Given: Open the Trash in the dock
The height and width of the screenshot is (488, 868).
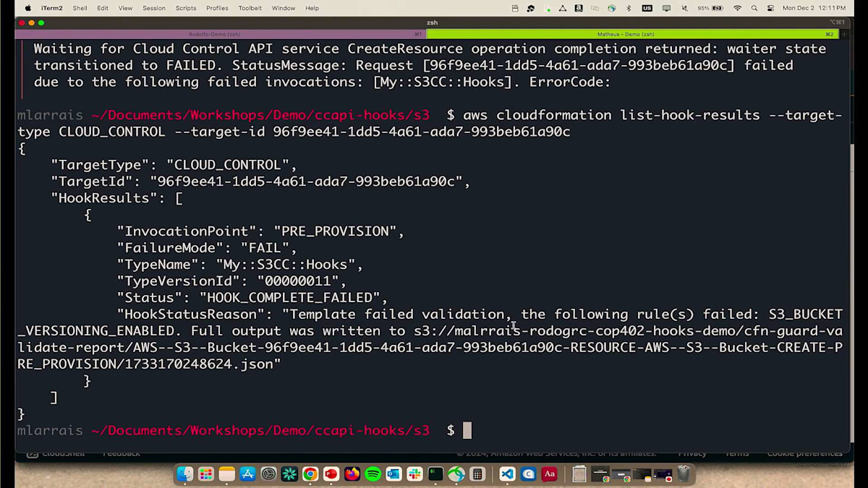Looking at the screenshot, I should click(684, 474).
